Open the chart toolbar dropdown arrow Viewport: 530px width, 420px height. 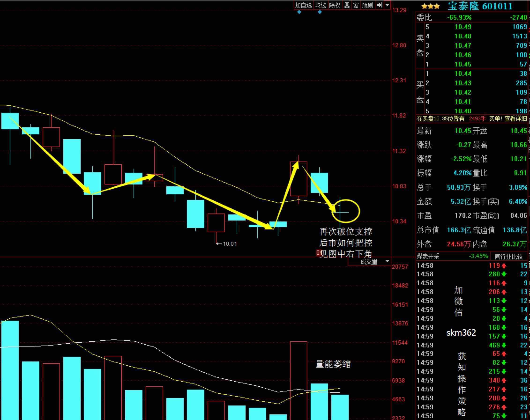point(387,5)
